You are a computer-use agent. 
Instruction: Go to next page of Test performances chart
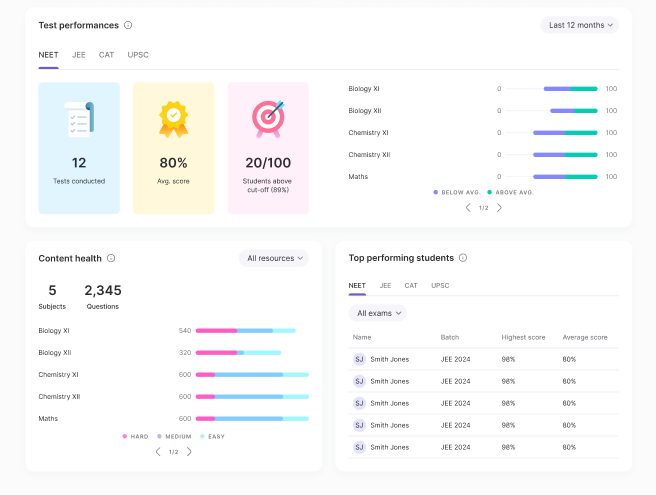[500, 208]
